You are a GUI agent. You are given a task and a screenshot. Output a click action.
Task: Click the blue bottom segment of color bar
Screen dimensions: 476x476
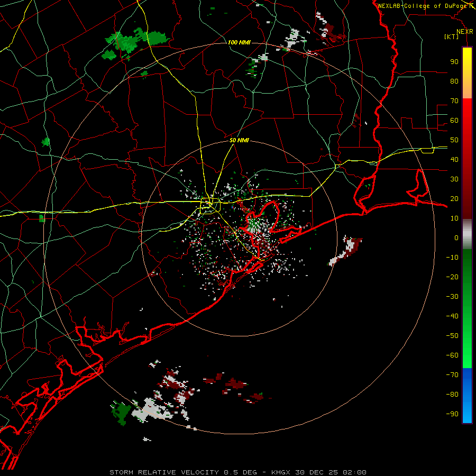click(x=467, y=396)
